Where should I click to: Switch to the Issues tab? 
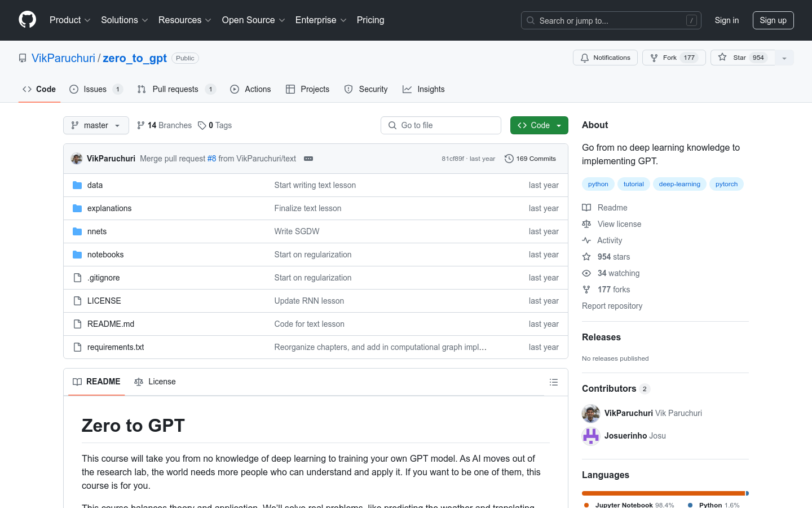click(96, 89)
